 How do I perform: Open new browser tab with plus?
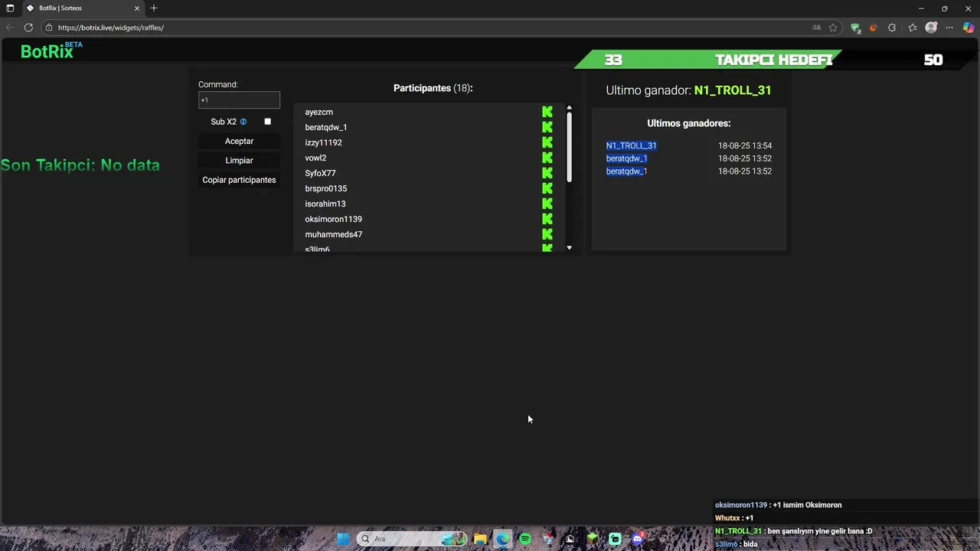tap(154, 8)
